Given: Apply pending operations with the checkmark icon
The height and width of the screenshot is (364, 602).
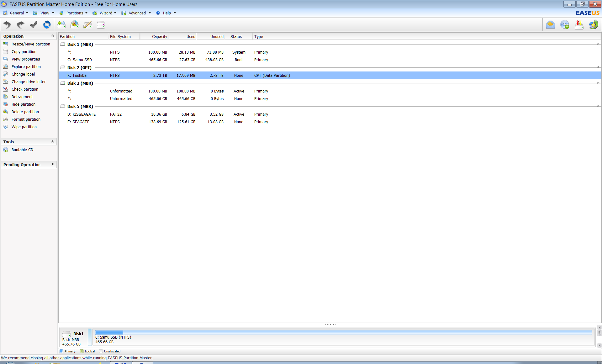Looking at the screenshot, I should click(34, 24).
